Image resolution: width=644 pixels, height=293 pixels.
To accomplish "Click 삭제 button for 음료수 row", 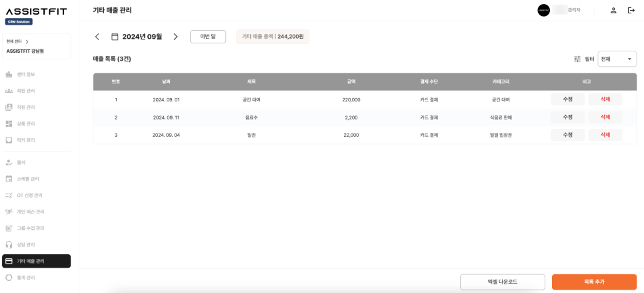I will [x=605, y=117].
